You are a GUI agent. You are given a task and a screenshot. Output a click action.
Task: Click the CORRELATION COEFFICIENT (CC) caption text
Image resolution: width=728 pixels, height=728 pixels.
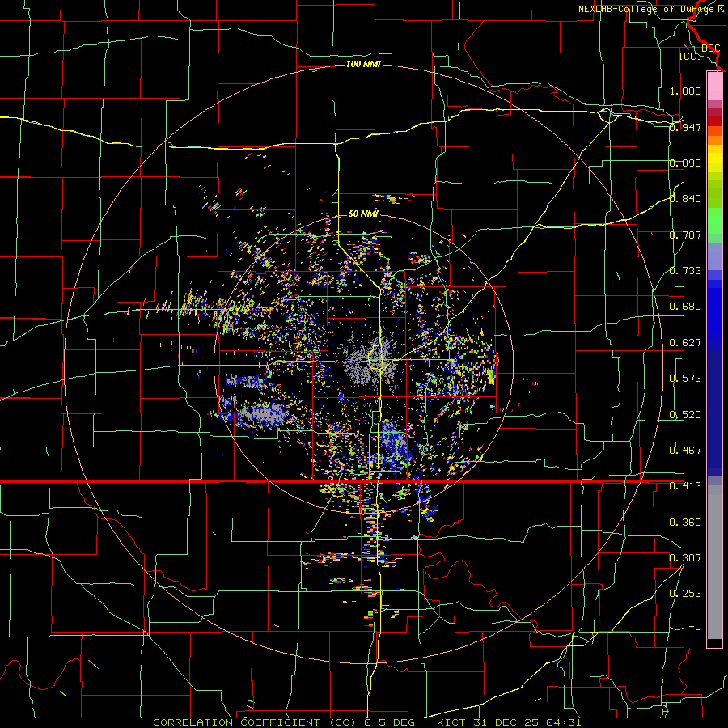click(255, 722)
